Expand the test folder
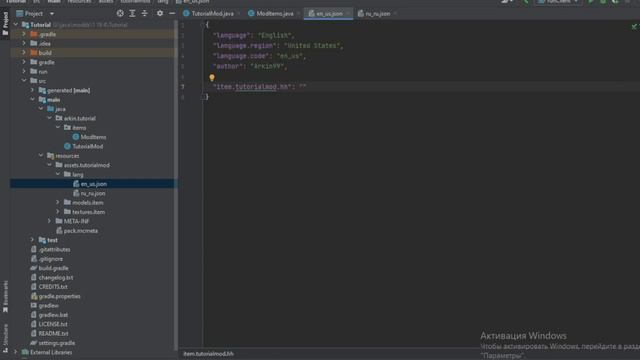 pyautogui.click(x=32, y=240)
